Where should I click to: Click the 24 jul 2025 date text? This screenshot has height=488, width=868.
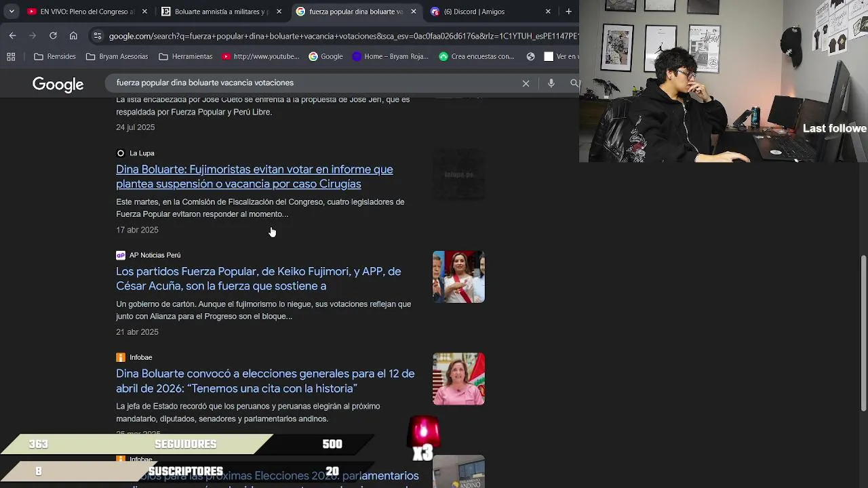(x=136, y=127)
